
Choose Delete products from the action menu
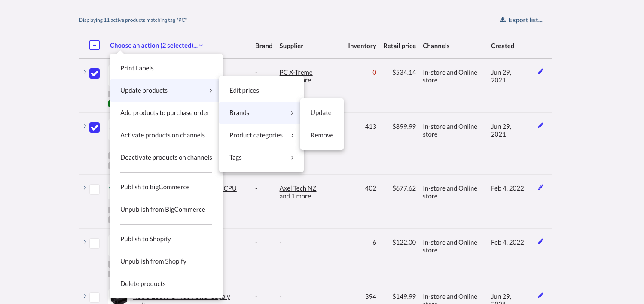pos(143,284)
